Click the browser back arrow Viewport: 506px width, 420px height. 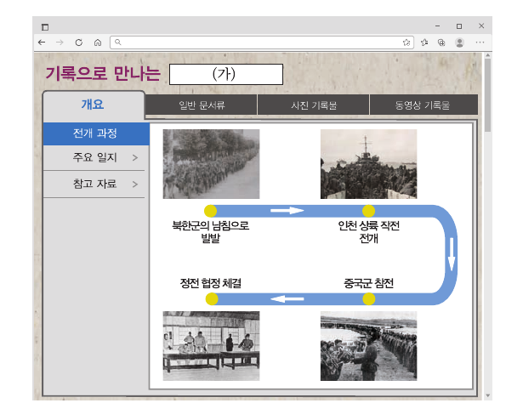tap(42, 43)
